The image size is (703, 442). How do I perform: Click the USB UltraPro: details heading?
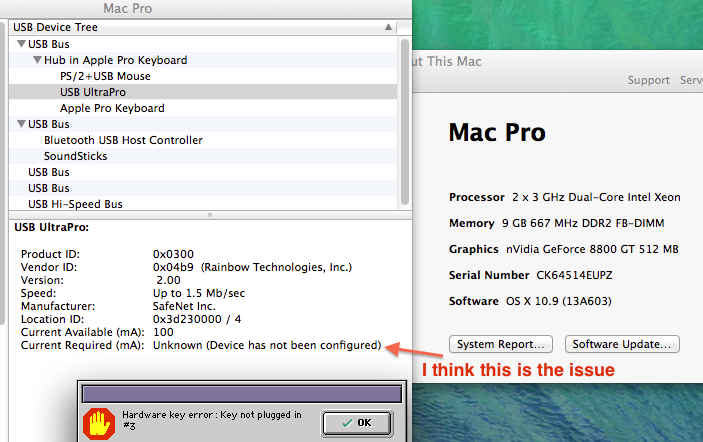click(52, 227)
